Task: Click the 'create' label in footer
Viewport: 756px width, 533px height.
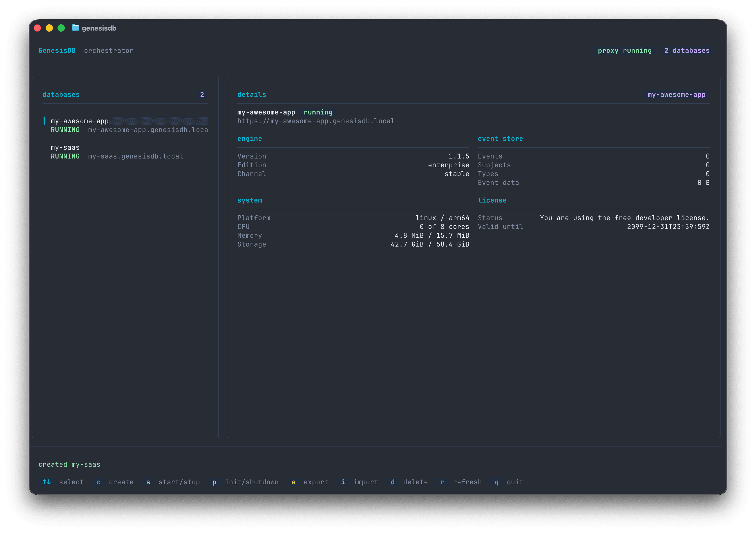Action: (x=121, y=482)
